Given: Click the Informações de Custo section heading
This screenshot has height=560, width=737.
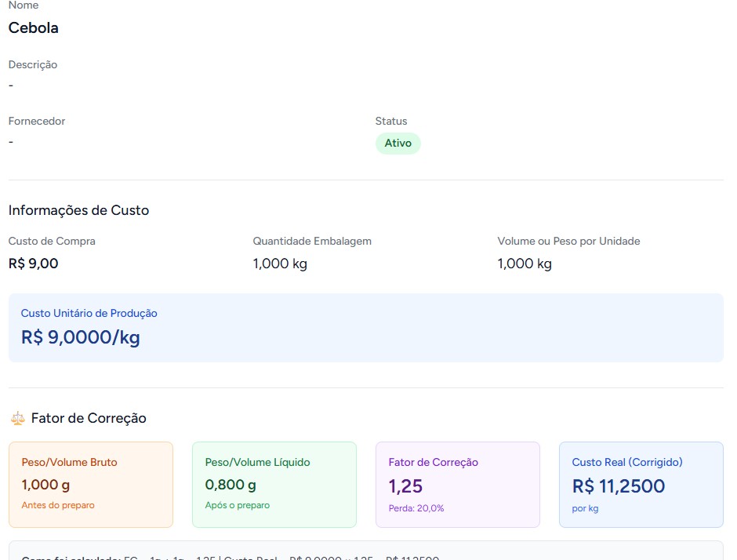Looking at the screenshot, I should point(78,210).
